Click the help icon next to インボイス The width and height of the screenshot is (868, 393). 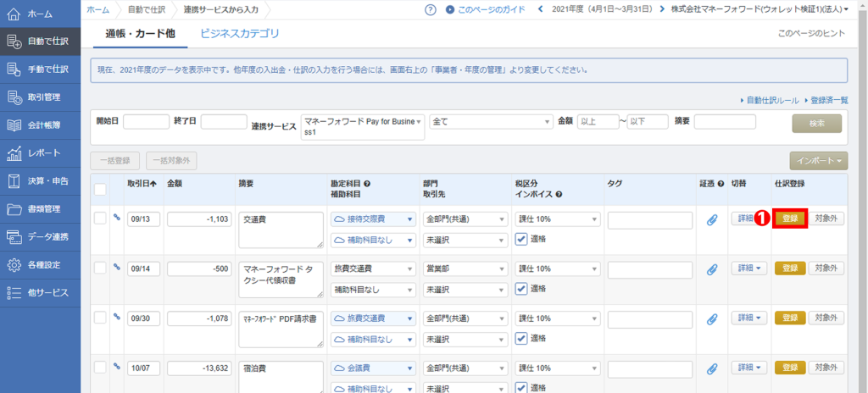pyautogui.click(x=559, y=194)
